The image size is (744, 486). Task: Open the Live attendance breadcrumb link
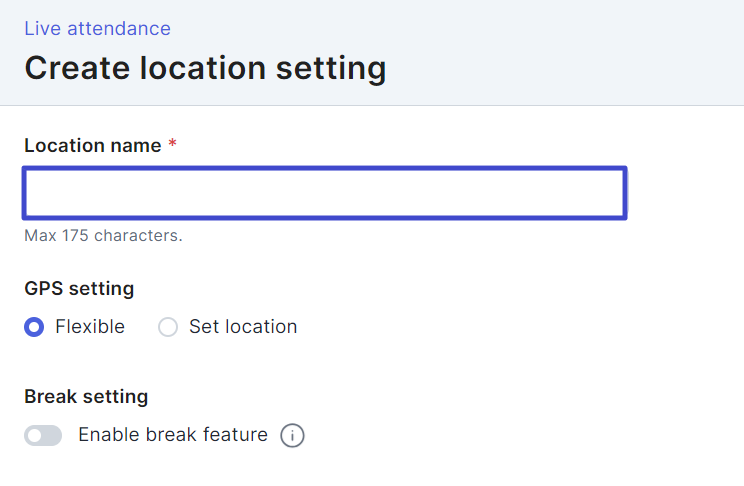[97, 29]
